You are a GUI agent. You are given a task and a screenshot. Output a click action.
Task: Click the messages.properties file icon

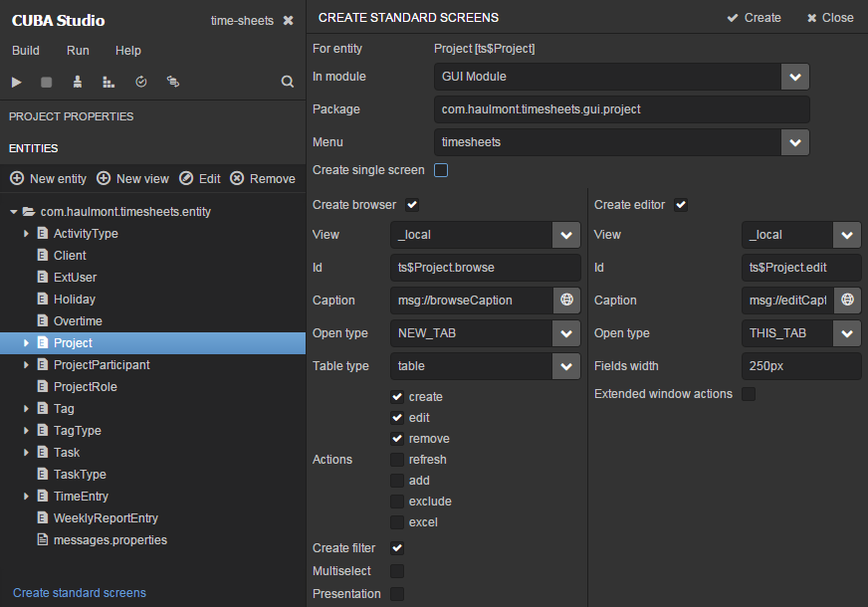[42, 539]
